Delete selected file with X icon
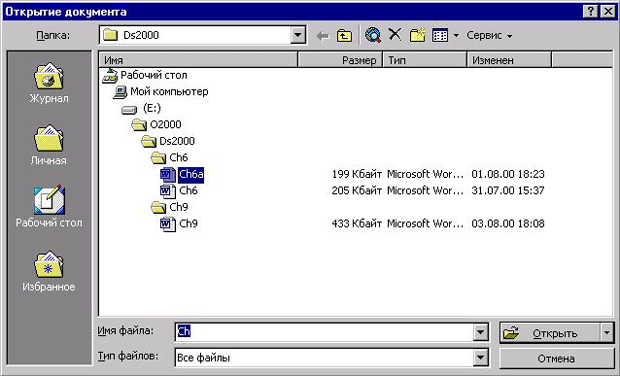The width and height of the screenshot is (620, 376). click(x=395, y=35)
